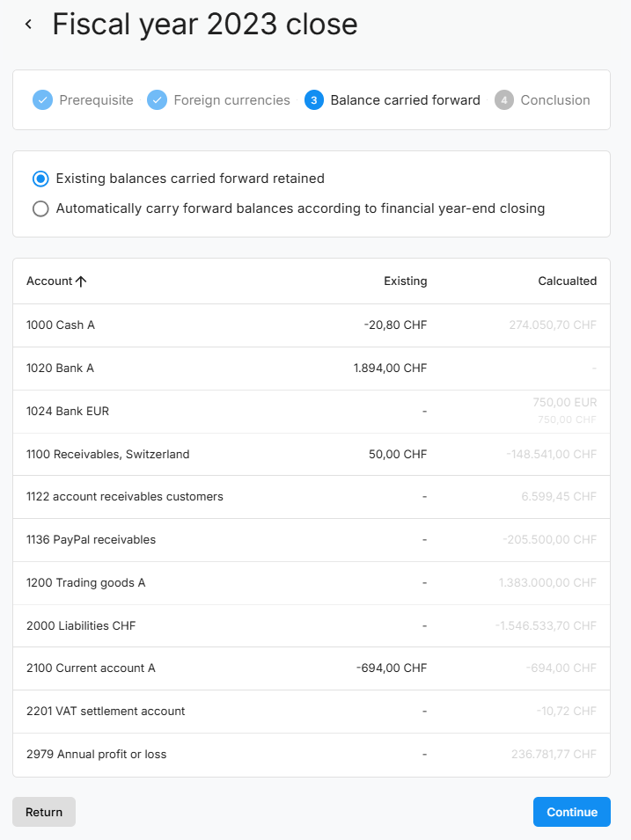The width and height of the screenshot is (631, 840).
Task: Sort table by the Existing column
Action: click(x=405, y=281)
